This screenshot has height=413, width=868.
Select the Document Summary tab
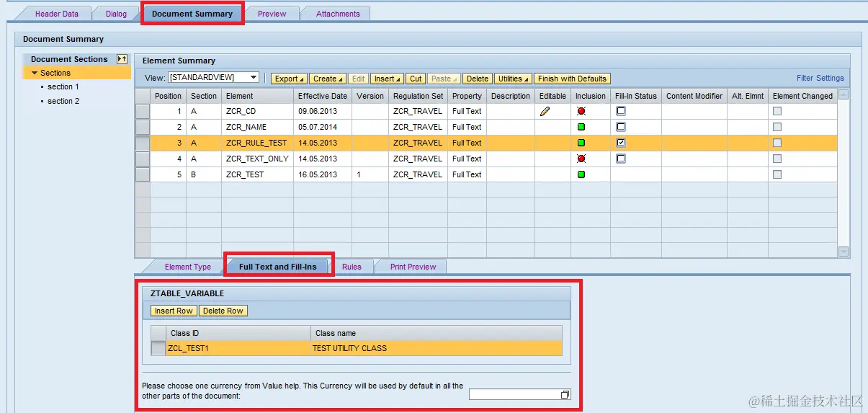click(192, 14)
